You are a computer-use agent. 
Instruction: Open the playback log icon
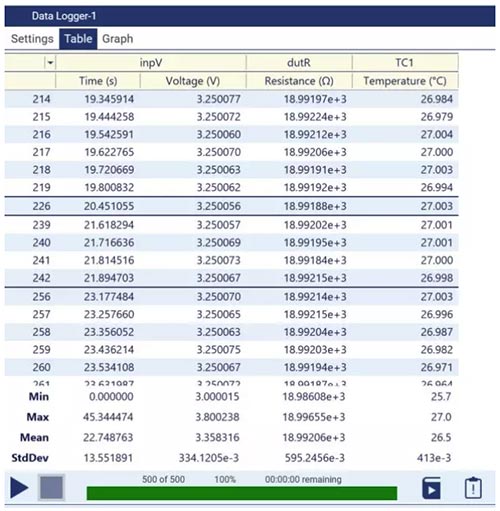coord(432,488)
